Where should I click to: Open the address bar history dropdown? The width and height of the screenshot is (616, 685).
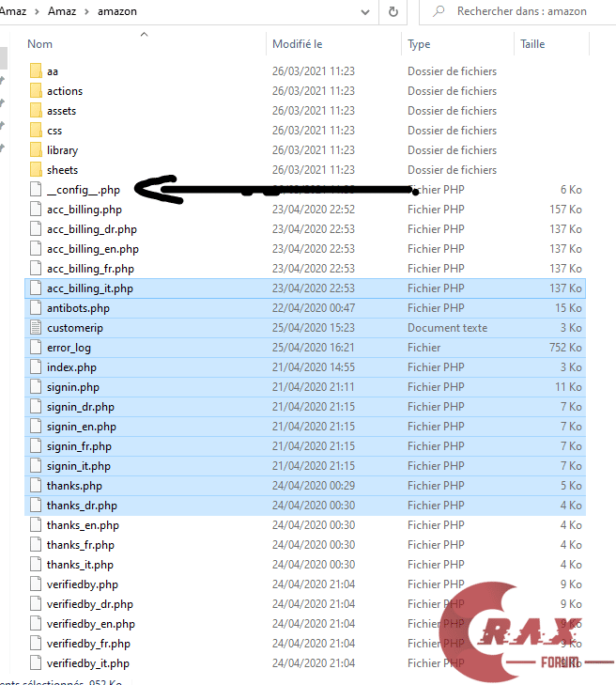[x=365, y=12]
